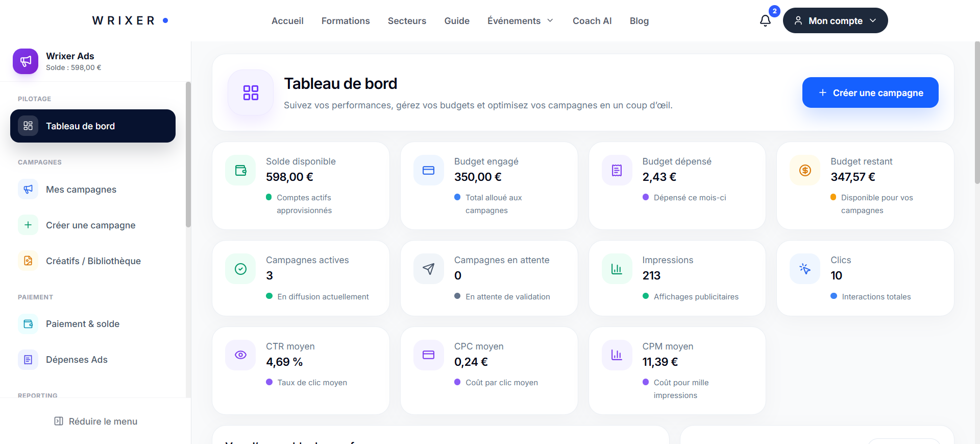
Task: Click the CTR moyen eye icon
Action: (240, 355)
